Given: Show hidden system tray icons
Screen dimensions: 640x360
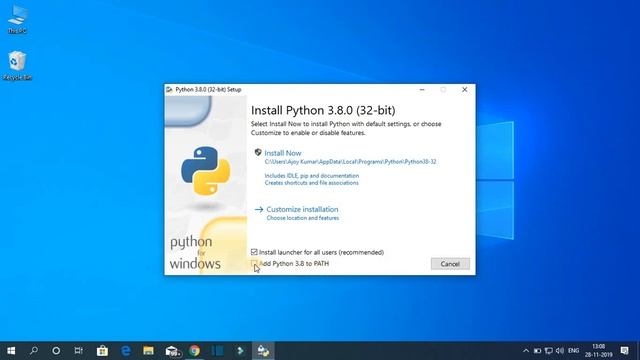Looking at the screenshot, I should click(526, 351).
